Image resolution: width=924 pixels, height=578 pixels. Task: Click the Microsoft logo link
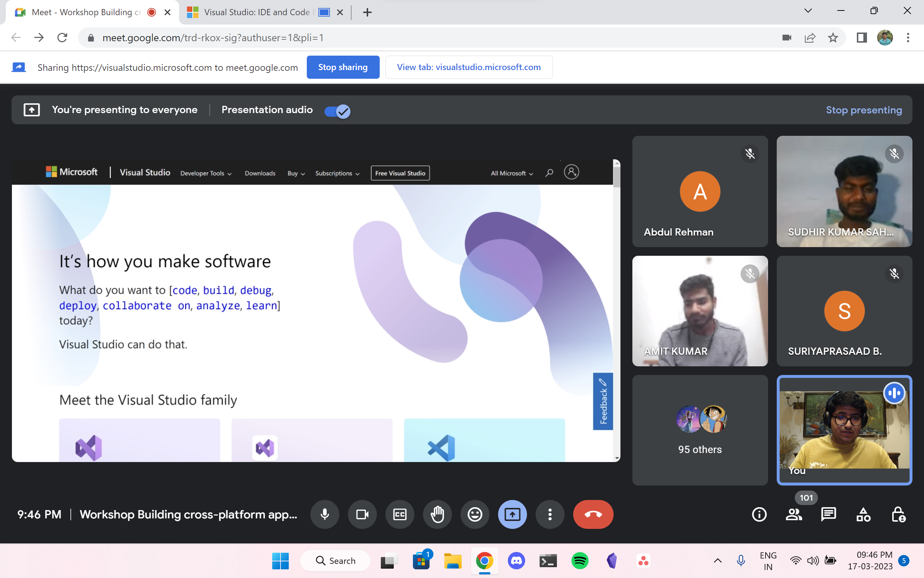pos(72,172)
